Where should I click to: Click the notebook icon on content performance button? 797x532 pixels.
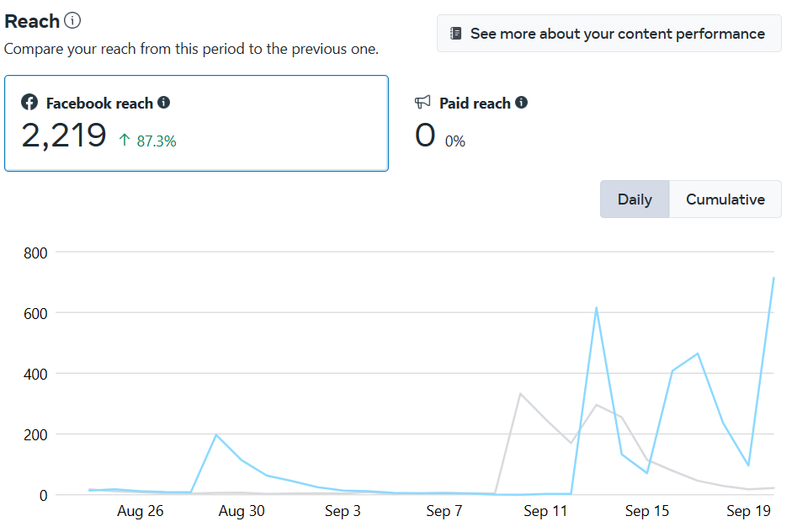pyautogui.click(x=455, y=34)
